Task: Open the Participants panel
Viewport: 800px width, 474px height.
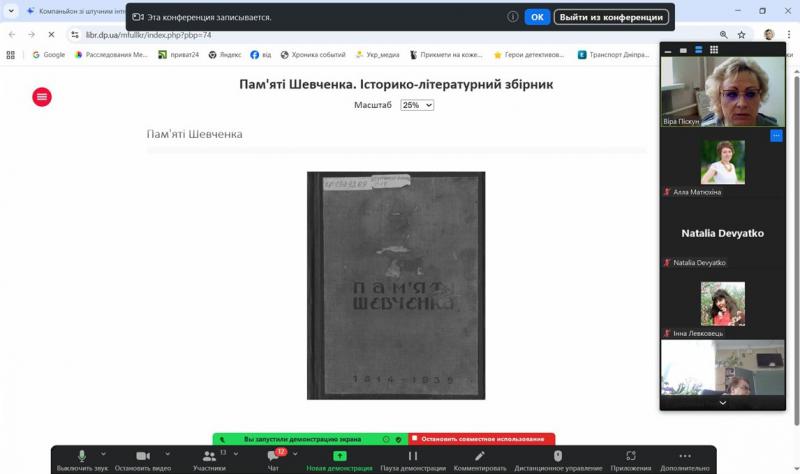Action: (x=209, y=457)
